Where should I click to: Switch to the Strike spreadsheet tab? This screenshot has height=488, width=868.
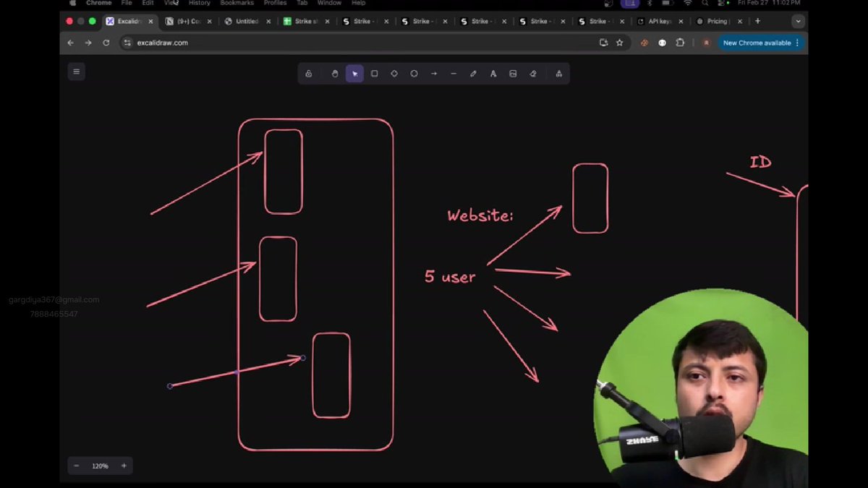[x=307, y=22]
